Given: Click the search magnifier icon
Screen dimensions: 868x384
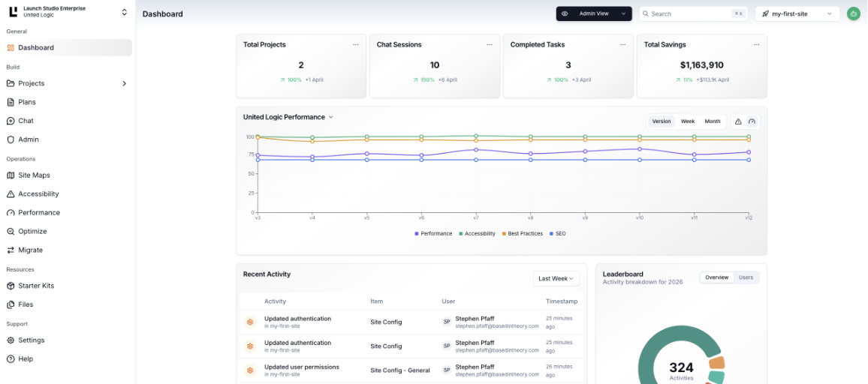Looking at the screenshot, I should pos(646,13).
